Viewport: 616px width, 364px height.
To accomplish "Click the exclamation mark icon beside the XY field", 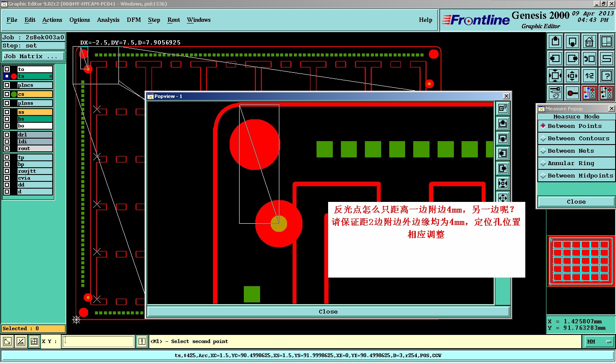I will [142, 341].
